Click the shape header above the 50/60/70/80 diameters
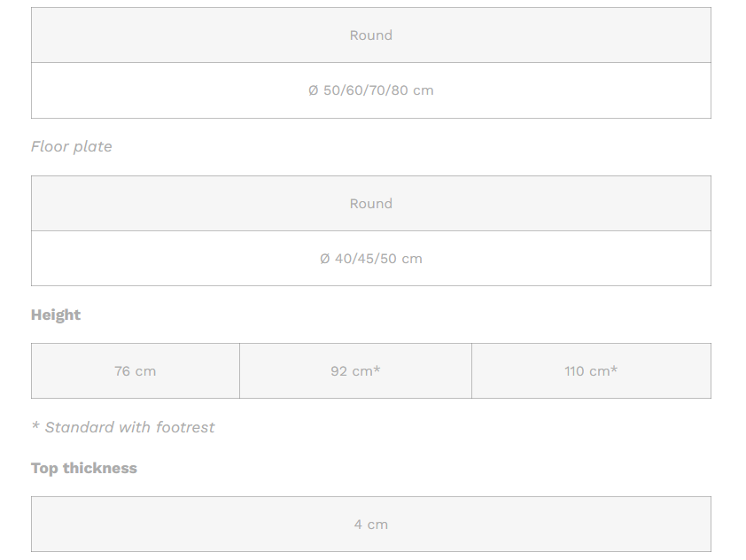This screenshot has width=746, height=560. (x=370, y=35)
